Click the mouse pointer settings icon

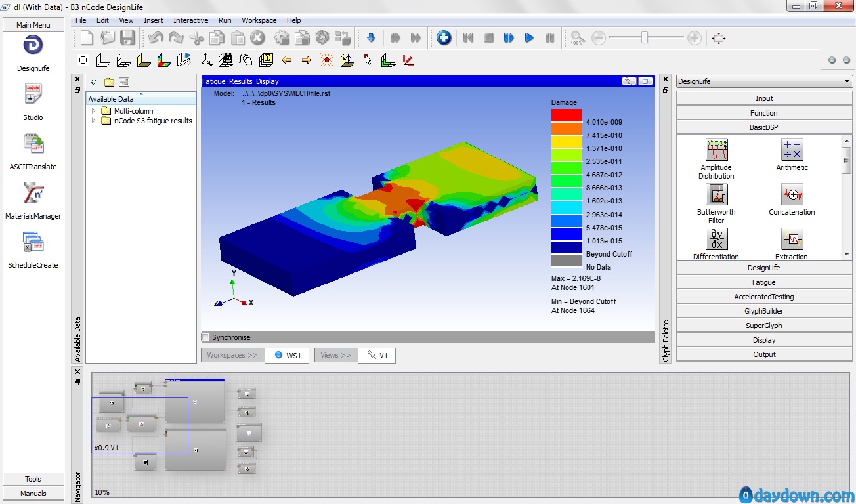(246, 60)
